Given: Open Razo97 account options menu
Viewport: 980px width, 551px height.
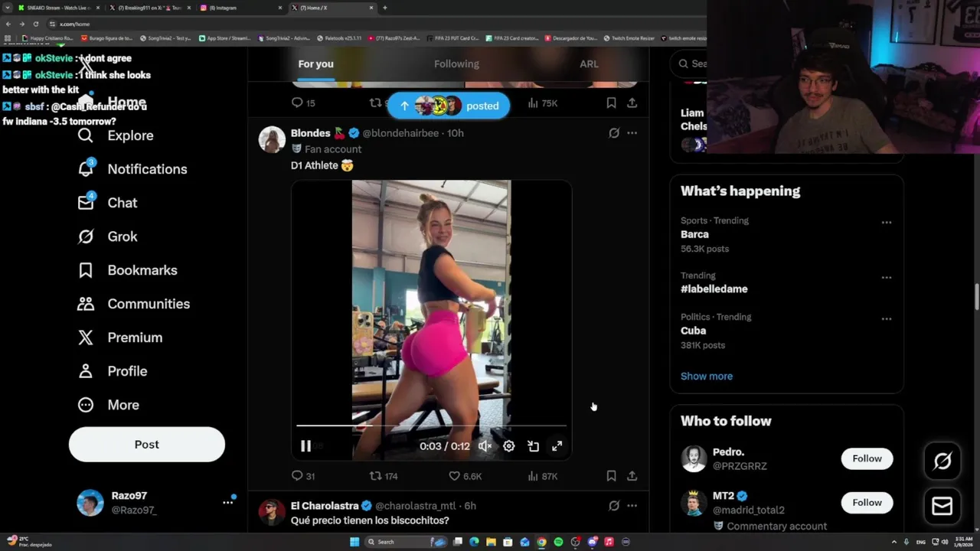Looking at the screenshot, I should point(227,502).
